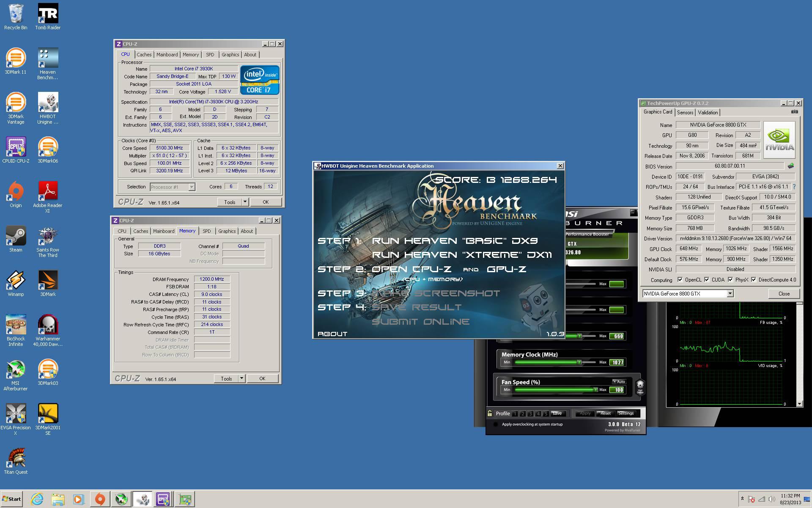Click the Windows Start button
Viewport: 812px width, 508px height.
click(11, 499)
